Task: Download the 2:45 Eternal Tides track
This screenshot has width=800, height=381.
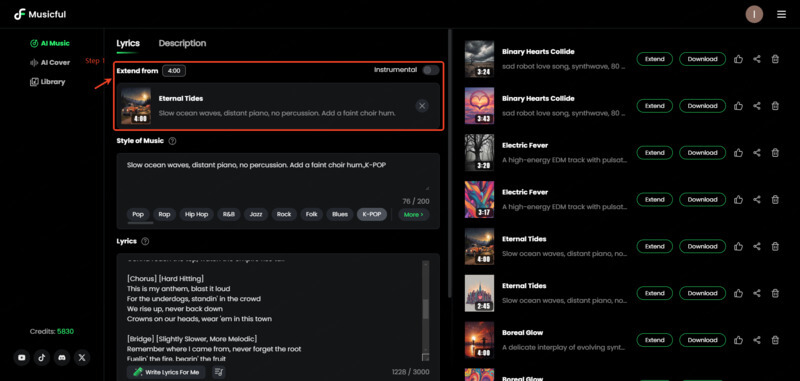Action: [702, 293]
